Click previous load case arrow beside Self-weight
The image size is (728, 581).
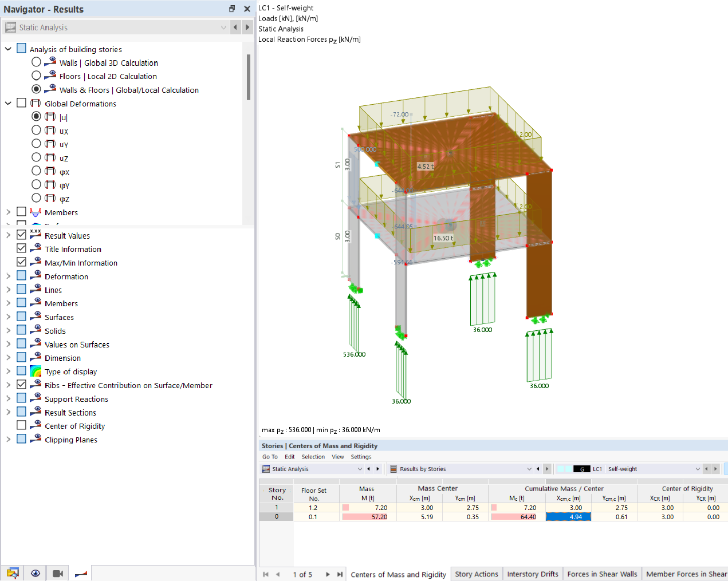[x=706, y=469]
